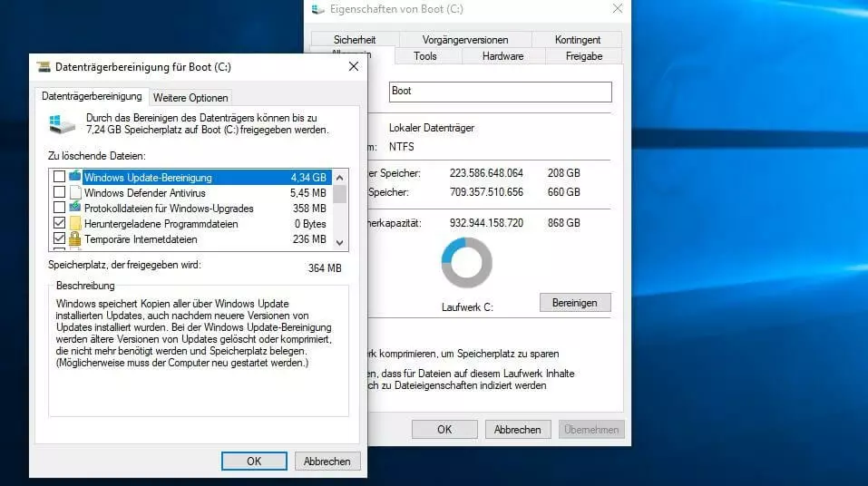Screen dimensions: 868x486
Task: Click the file list scroll-up arrow
Action: click(x=340, y=178)
